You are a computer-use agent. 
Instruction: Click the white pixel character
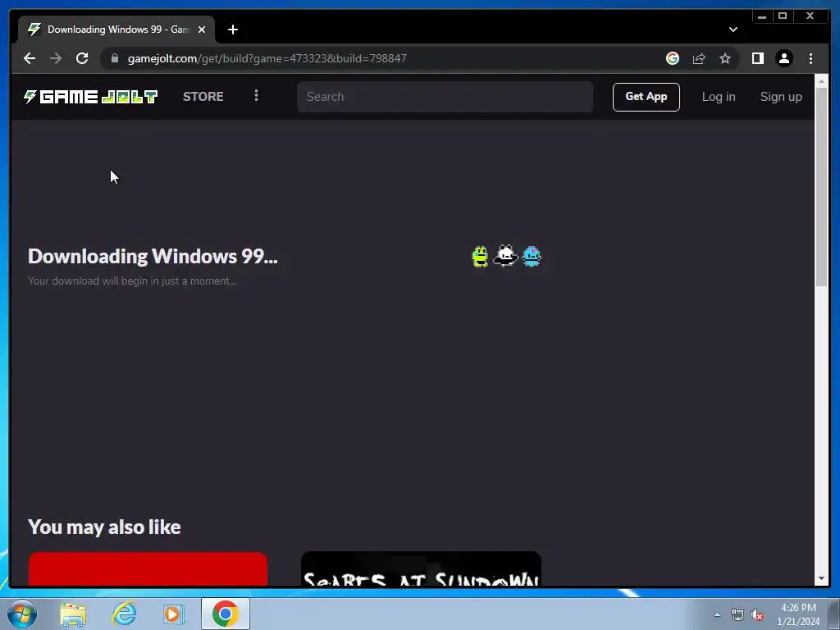pos(505,256)
